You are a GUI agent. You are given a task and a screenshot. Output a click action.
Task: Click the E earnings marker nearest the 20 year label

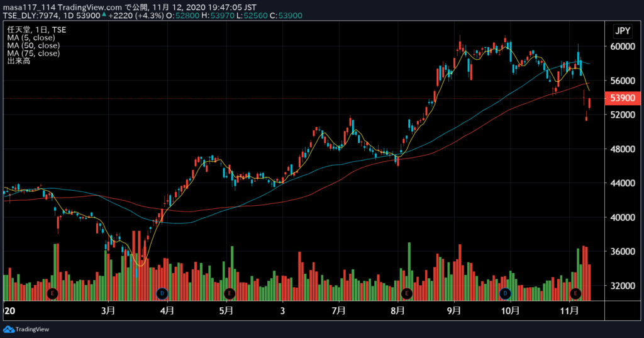52,293
